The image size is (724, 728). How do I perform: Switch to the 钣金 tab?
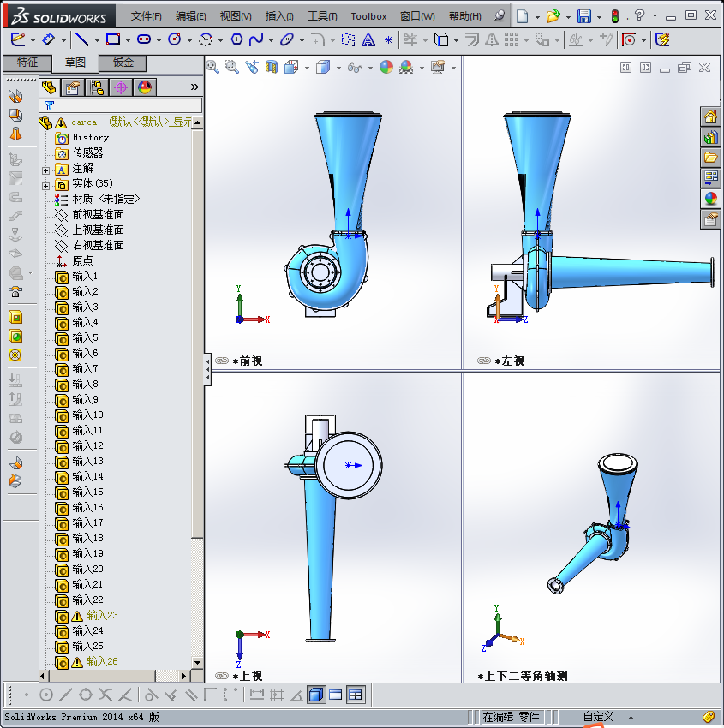pyautogui.click(x=123, y=63)
